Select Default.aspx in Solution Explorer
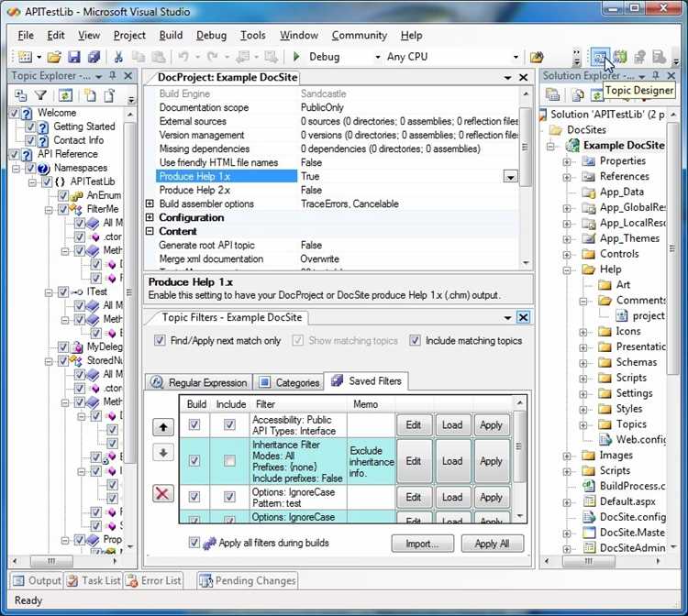 coord(627,501)
